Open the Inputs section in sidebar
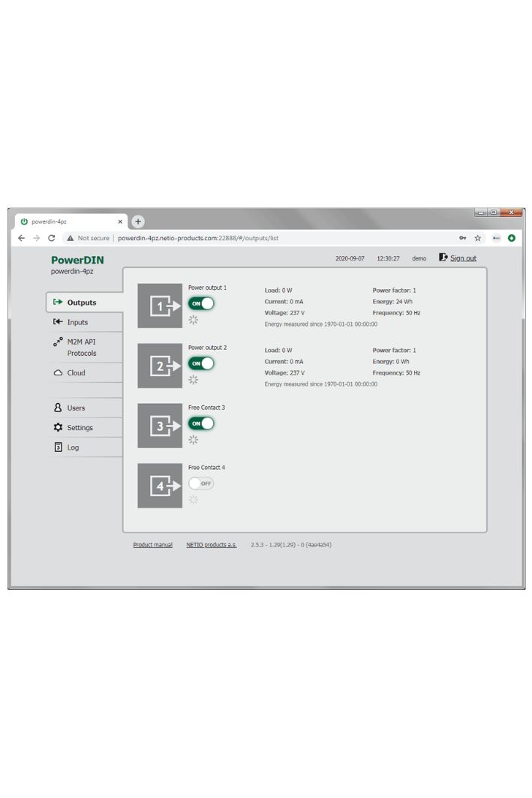This screenshot has width=532, height=798. pyautogui.click(x=77, y=322)
